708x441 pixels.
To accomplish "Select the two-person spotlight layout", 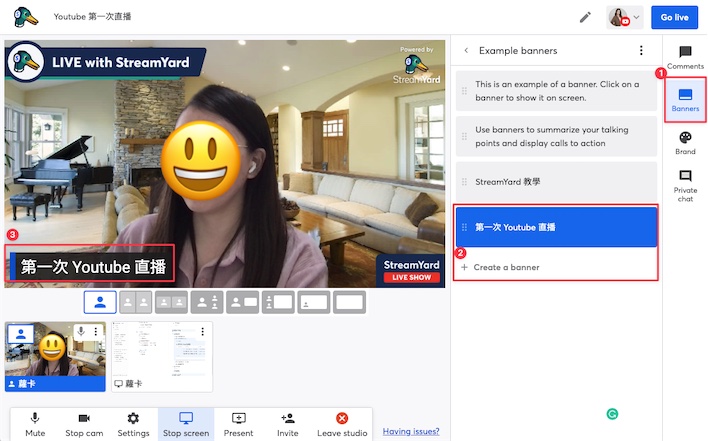I will (207, 302).
